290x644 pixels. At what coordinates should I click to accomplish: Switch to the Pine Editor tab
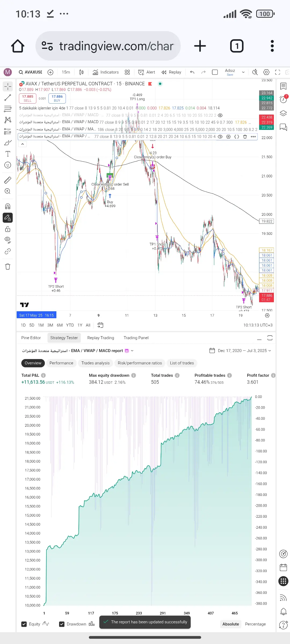(31, 338)
